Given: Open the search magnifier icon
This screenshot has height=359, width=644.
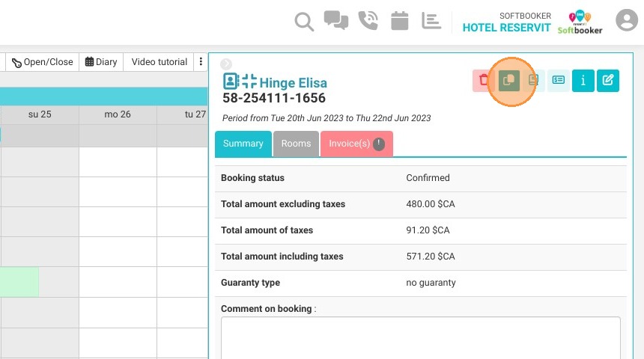Looking at the screenshot, I should point(304,22).
